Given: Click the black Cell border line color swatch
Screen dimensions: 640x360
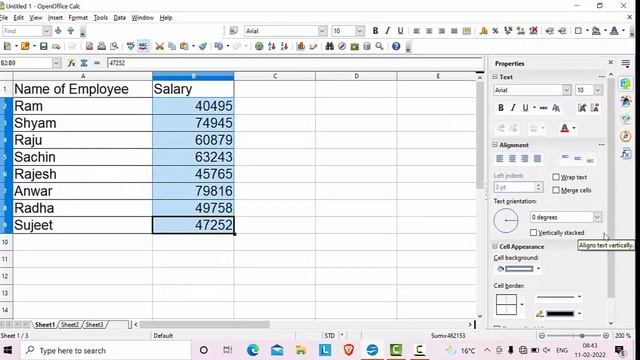Looking at the screenshot, I should click(x=560, y=314).
